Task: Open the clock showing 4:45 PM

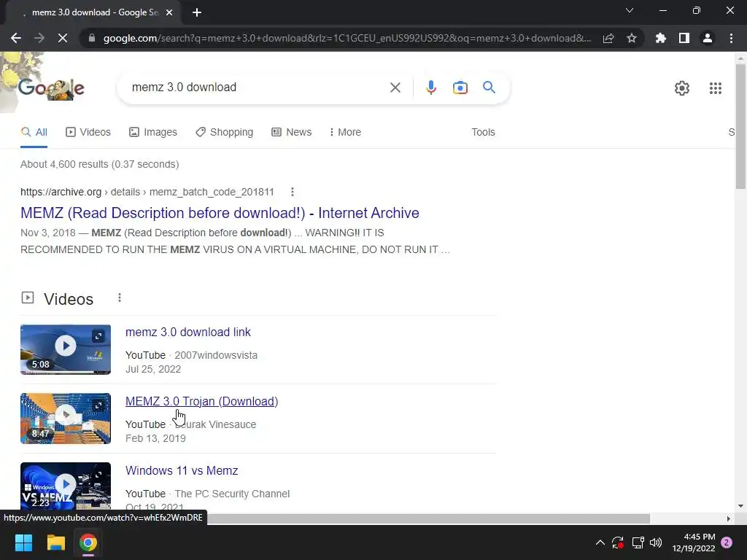Action: [694, 542]
